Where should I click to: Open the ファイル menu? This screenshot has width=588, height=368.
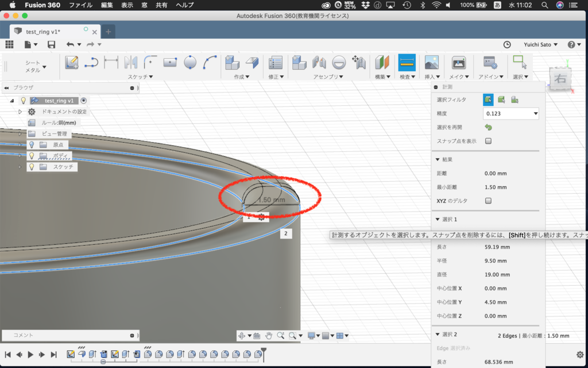(80, 5)
